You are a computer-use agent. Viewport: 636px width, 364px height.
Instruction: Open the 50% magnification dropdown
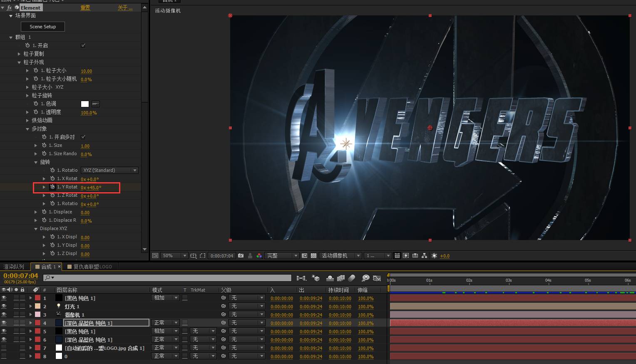(x=174, y=255)
